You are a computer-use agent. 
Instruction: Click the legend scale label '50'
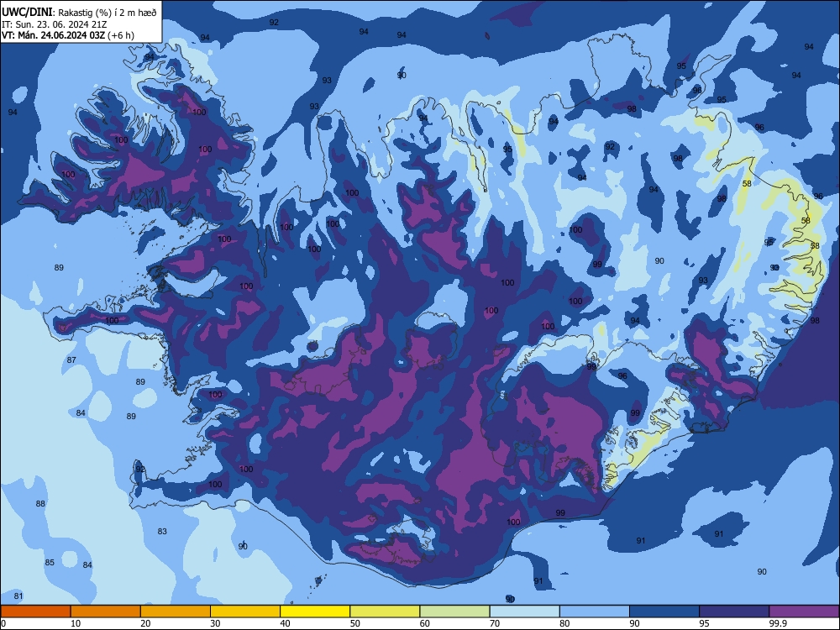354,623
